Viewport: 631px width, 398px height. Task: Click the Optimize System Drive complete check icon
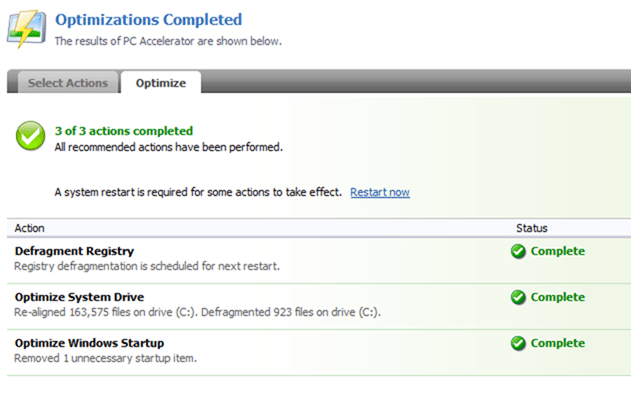[x=518, y=297]
